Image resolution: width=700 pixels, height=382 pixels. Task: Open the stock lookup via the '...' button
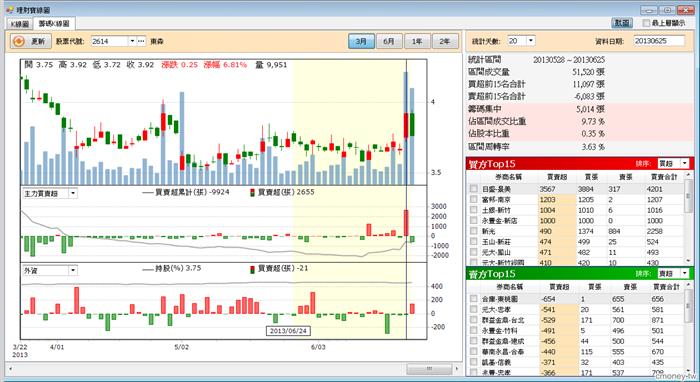[141, 41]
